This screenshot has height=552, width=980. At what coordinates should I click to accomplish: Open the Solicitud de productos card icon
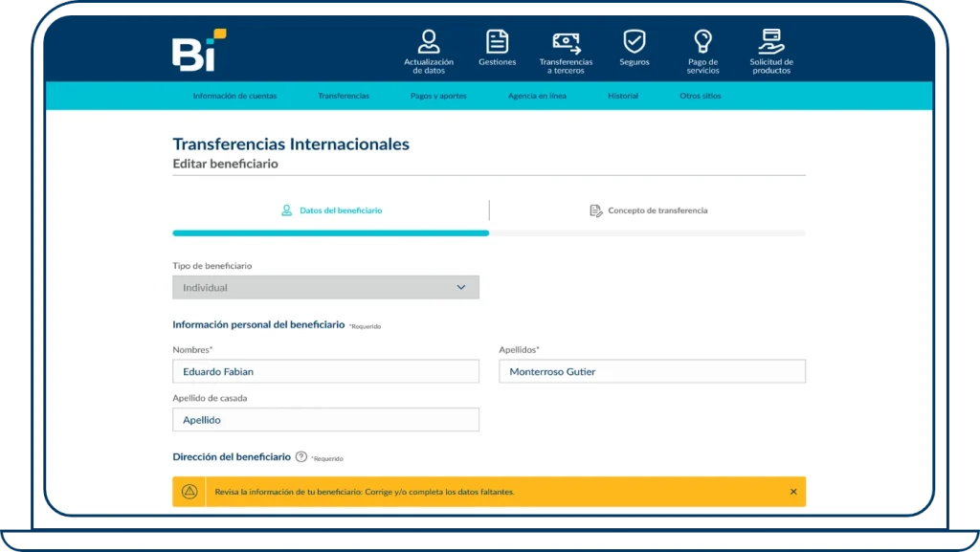(771, 40)
